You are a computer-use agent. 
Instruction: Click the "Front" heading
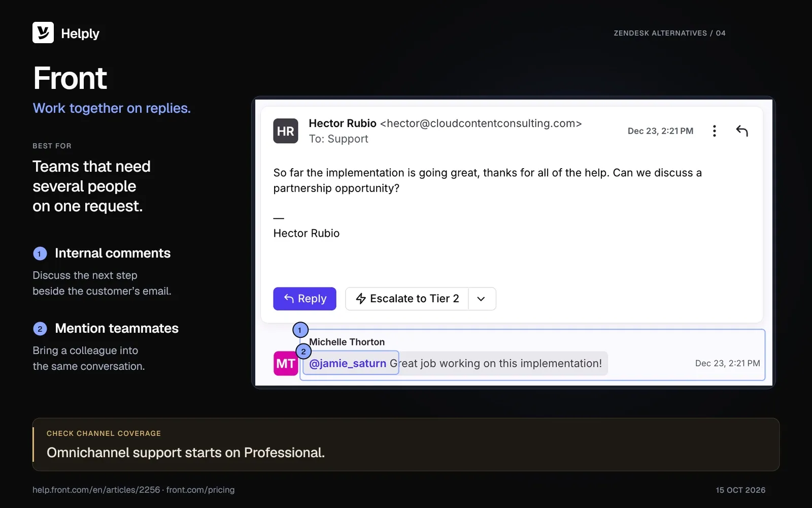click(x=70, y=78)
